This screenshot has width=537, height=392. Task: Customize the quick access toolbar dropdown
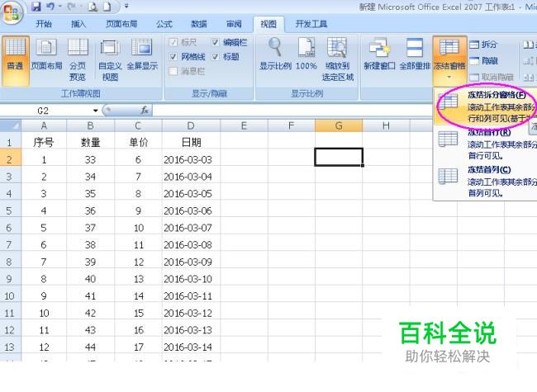pos(126,6)
